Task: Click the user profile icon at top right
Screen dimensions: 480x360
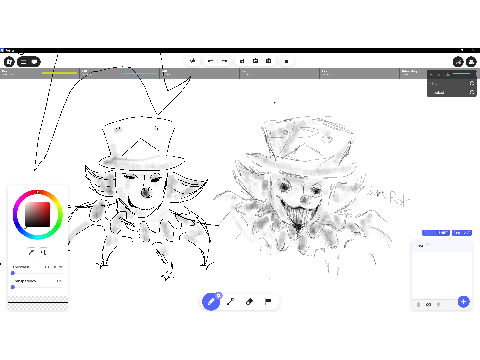Action: pos(471,62)
